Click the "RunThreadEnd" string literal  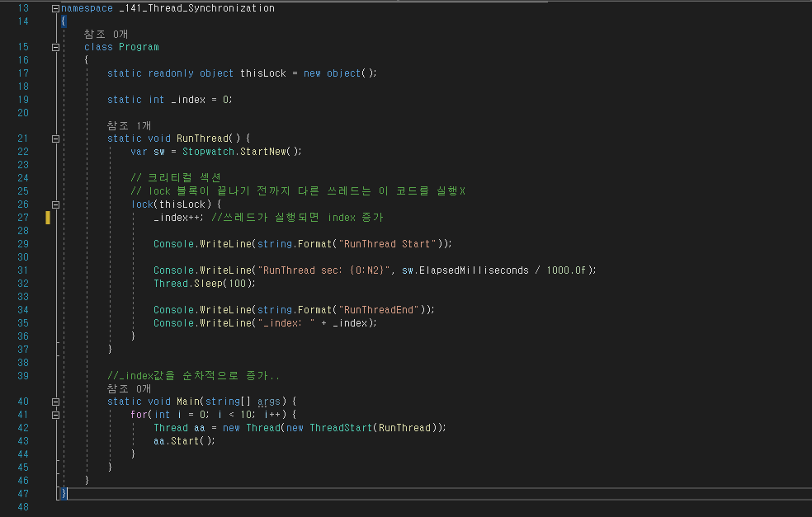click(x=379, y=310)
